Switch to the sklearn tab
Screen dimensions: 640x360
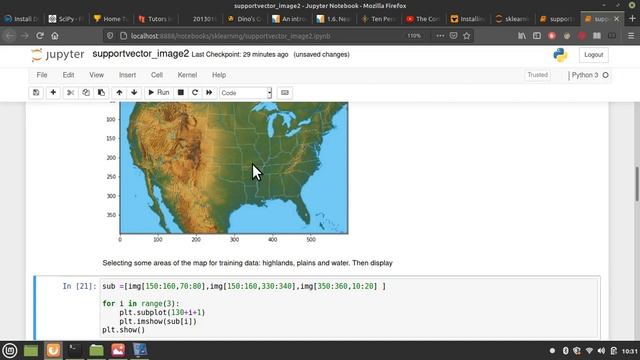513,19
